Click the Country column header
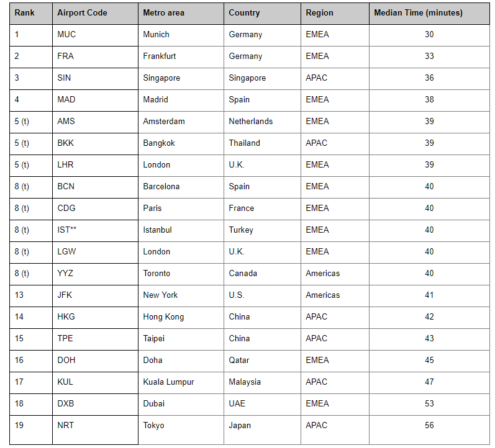The image size is (495, 448). point(262,13)
